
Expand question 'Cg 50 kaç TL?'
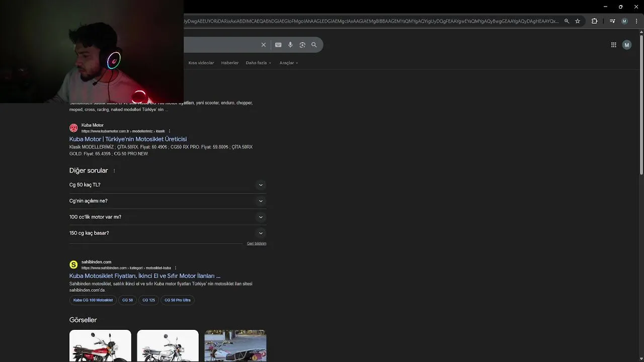pyautogui.click(x=168, y=185)
